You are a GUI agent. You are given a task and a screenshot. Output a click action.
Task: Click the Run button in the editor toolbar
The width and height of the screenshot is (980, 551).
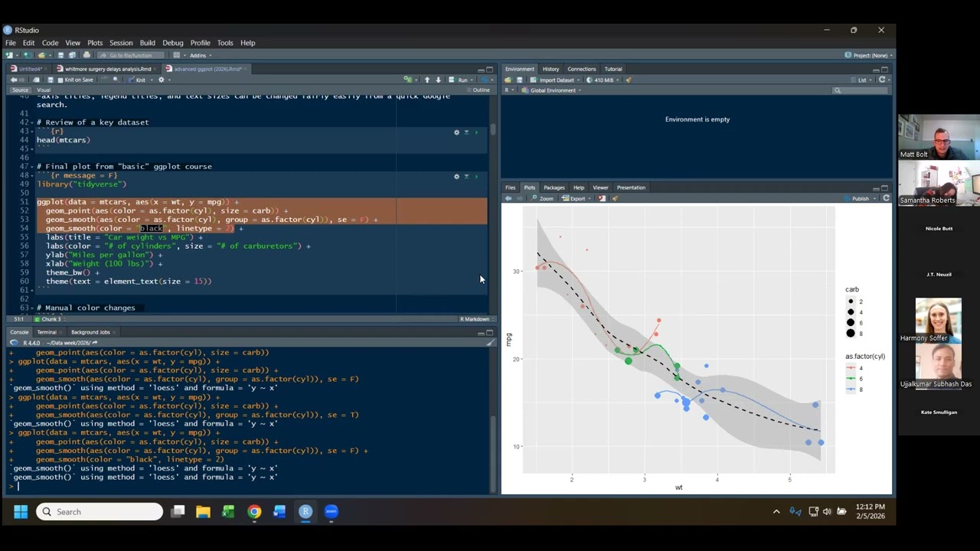459,80
